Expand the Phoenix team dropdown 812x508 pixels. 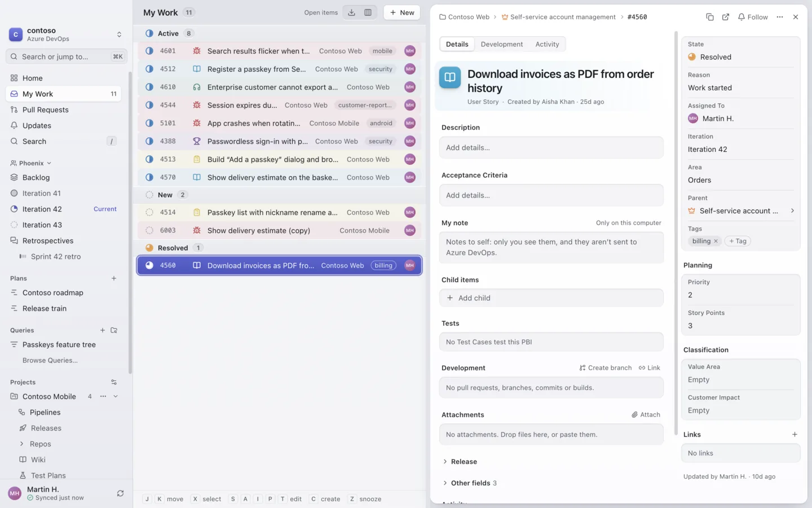[31, 163]
